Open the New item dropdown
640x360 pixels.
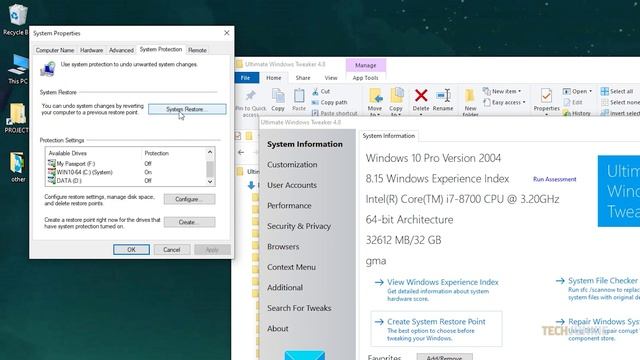(502, 91)
